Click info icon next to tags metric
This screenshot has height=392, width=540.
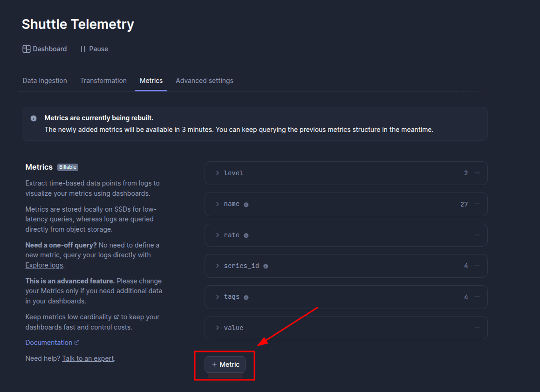pos(246,297)
